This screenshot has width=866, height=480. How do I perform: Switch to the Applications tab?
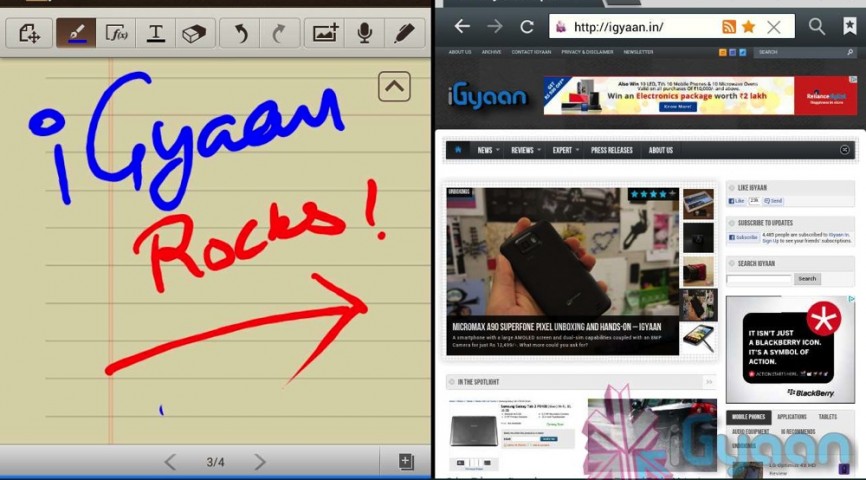point(791,416)
